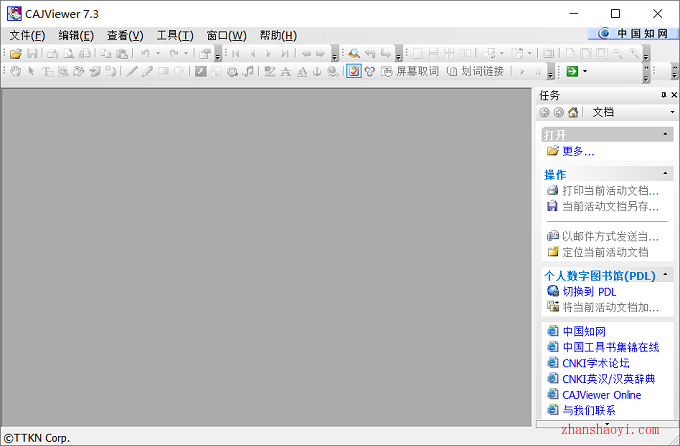Open the 窗口(W) menu
The width and height of the screenshot is (680, 446).
[226, 36]
